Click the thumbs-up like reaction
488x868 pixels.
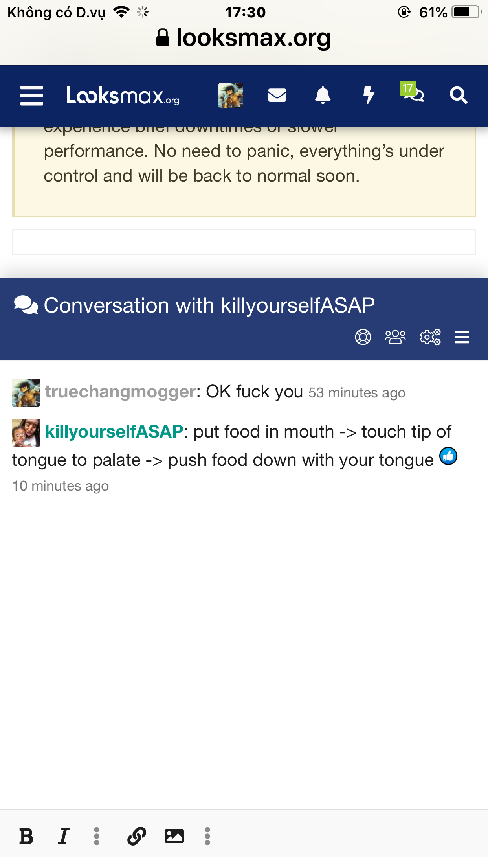coord(448,456)
